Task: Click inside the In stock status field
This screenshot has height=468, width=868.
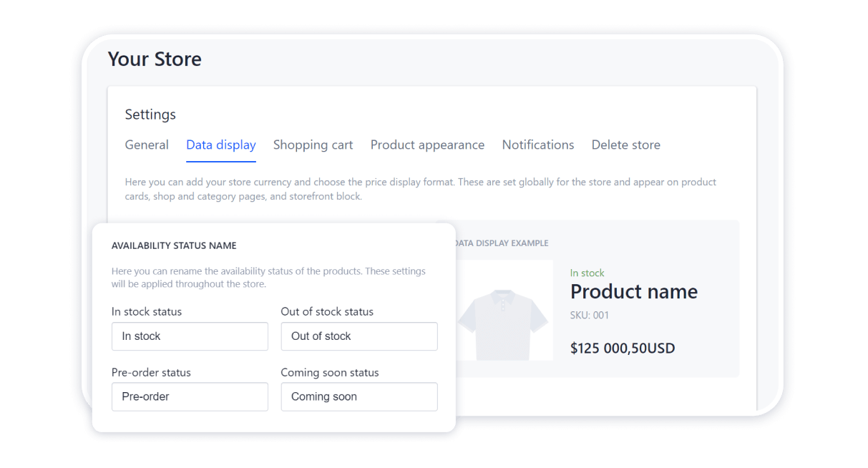Action: tap(189, 336)
